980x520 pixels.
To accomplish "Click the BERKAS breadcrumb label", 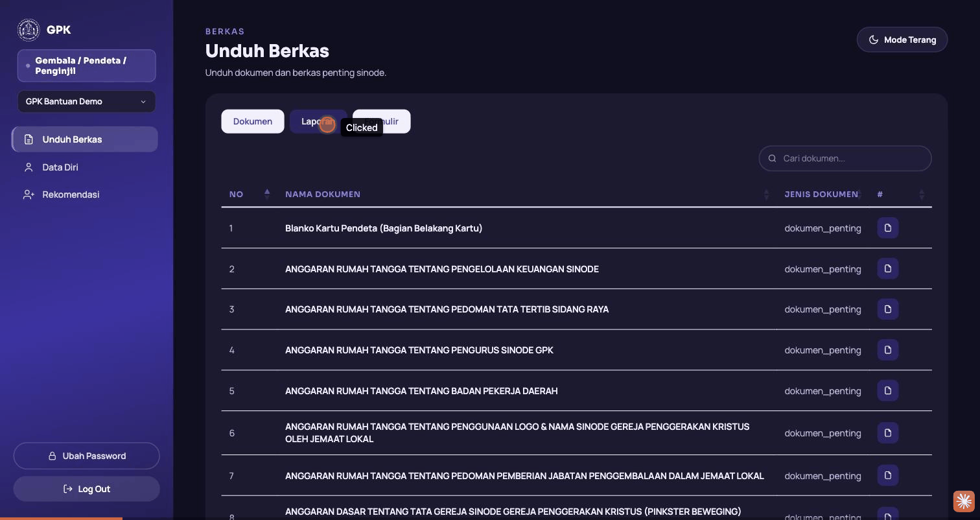I will click(x=225, y=31).
